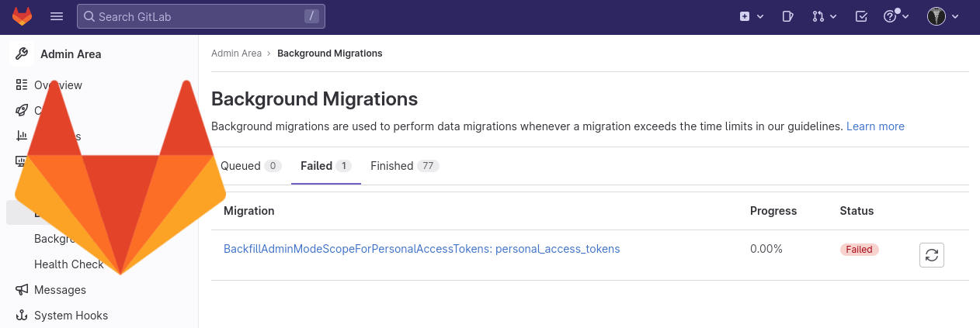Switch to the Finished tab
Image resolution: width=980 pixels, height=328 pixels.
click(x=405, y=166)
